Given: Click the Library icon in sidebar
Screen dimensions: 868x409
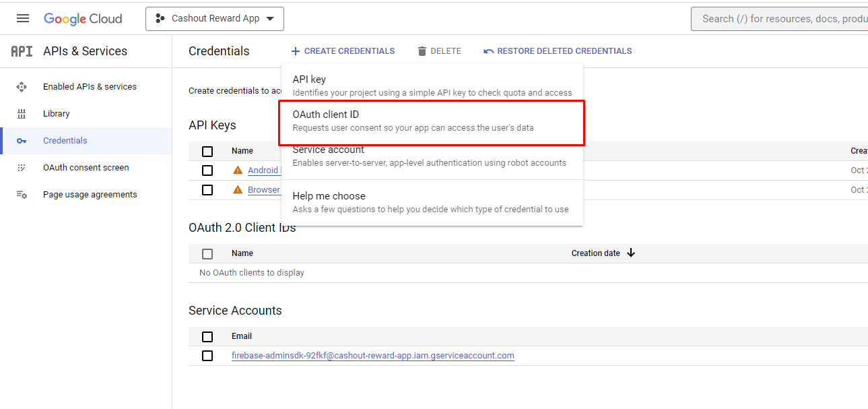Looking at the screenshot, I should point(22,114).
